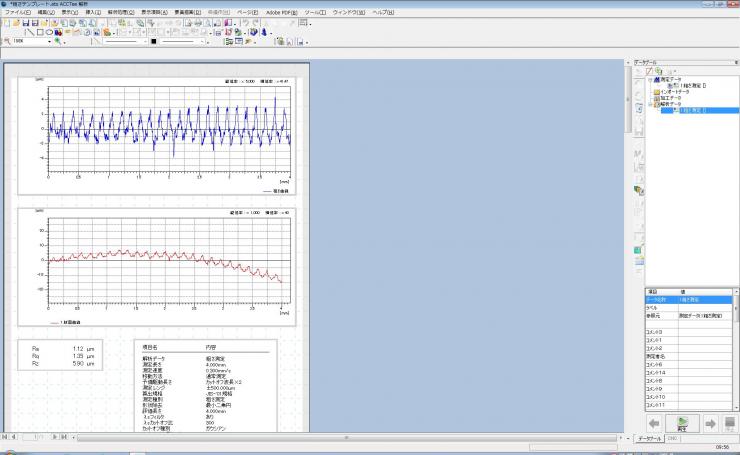Click the horizontal scrollbar below the document
The width and height of the screenshot is (740, 455).
tap(347, 438)
